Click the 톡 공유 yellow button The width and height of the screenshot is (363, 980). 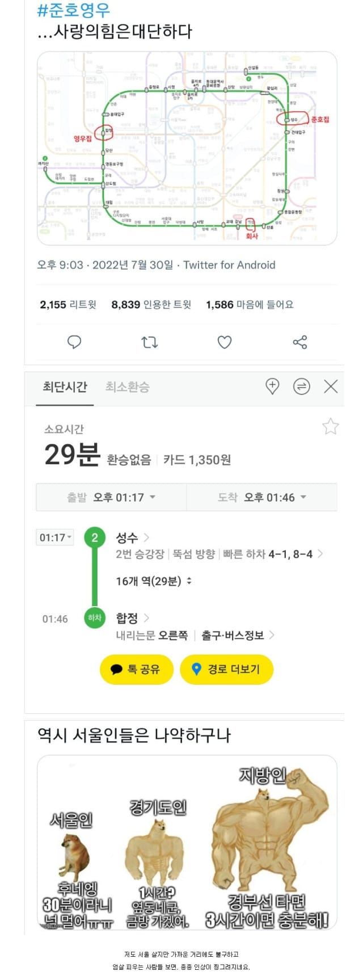pyautogui.click(x=136, y=670)
